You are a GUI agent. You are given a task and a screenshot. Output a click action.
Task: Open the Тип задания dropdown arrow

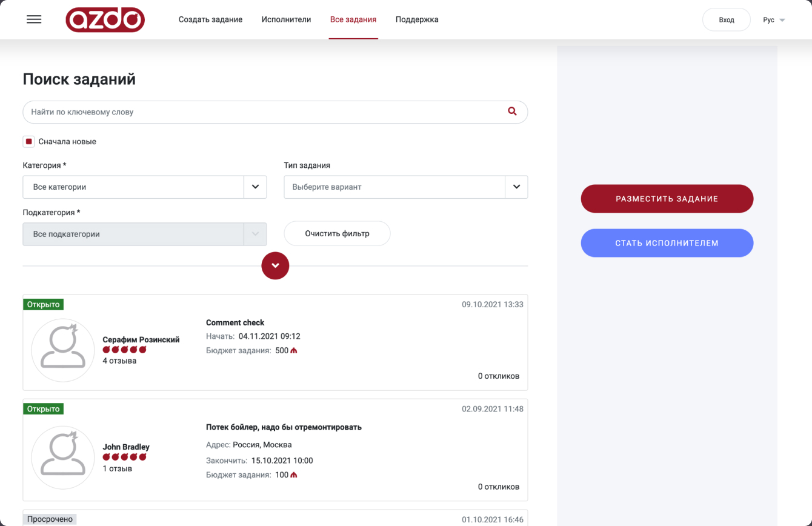click(x=516, y=187)
